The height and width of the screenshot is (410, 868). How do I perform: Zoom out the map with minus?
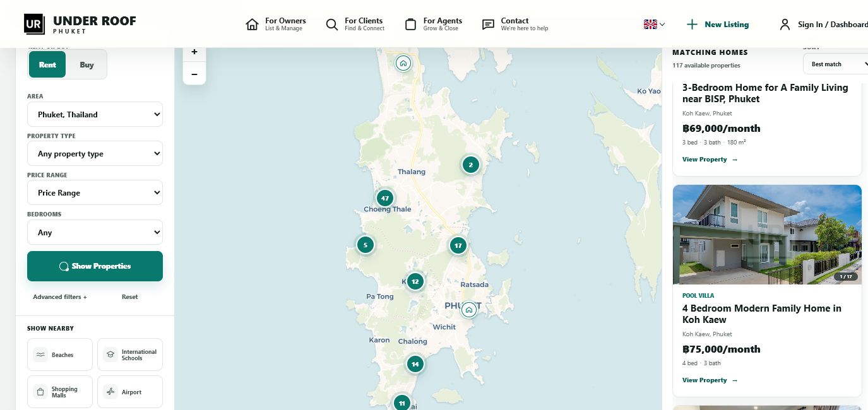click(x=194, y=74)
